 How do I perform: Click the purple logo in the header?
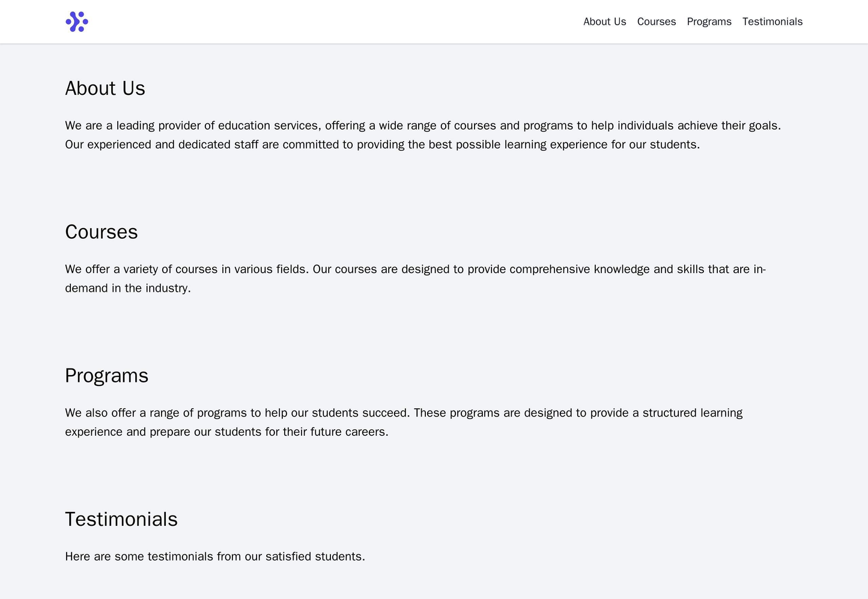pyautogui.click(x=77, y=22)
